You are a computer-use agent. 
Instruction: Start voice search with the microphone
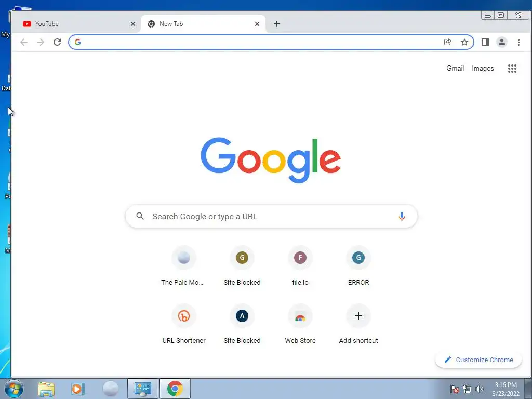pyautogui.click(x=402, y=216)
